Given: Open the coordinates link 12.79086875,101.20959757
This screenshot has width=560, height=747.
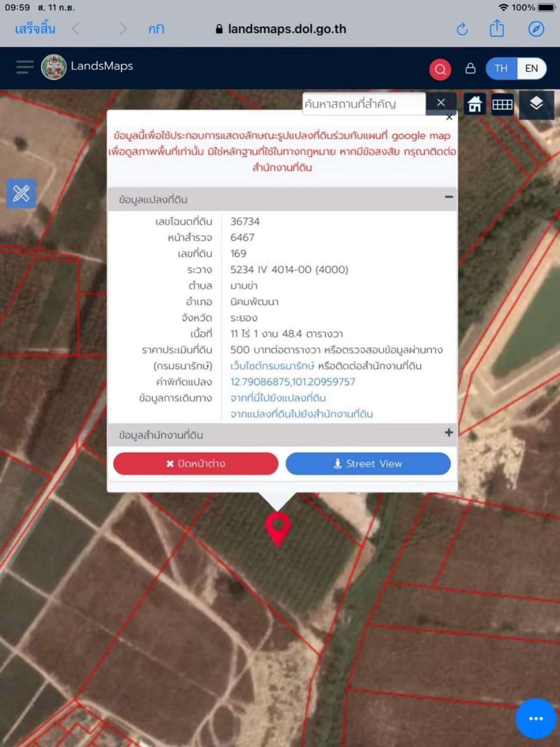Looking at the screenshot, I should point(293,382).
